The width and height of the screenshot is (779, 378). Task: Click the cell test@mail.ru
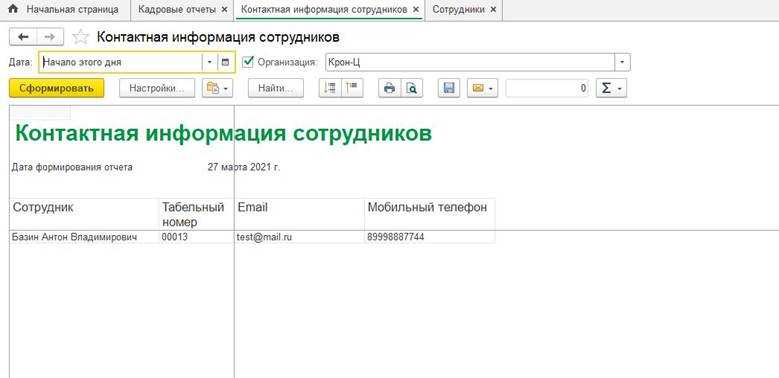click(x=300, y=237)
